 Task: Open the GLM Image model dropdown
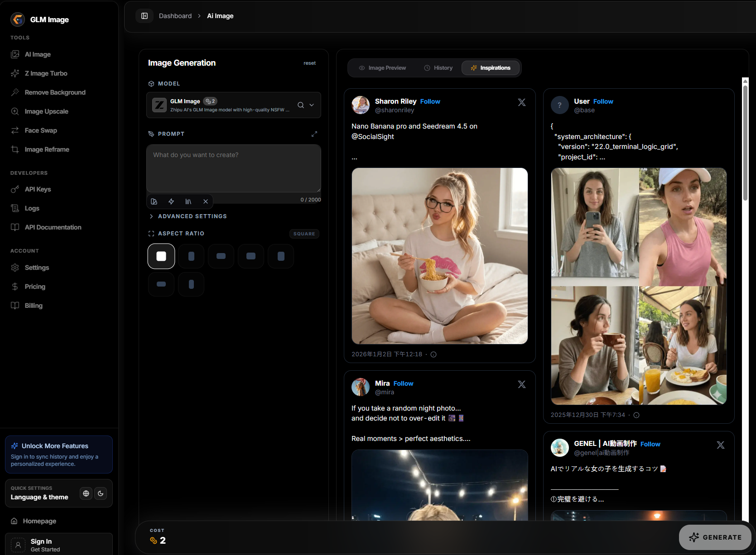pos(234,105)
